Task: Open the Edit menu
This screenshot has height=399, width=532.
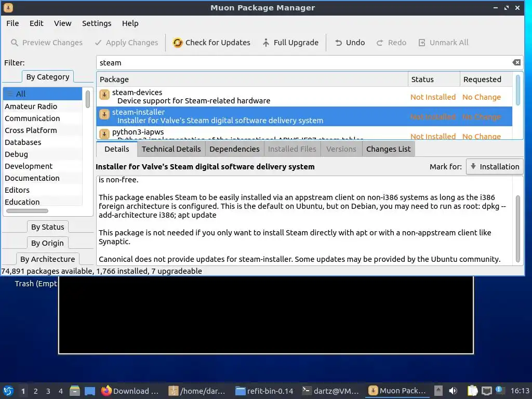Action: coord(36,23)
